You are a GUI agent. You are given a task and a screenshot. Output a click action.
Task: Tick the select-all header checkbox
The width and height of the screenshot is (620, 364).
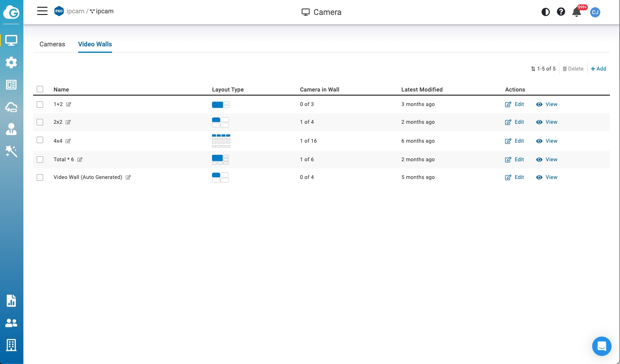pos(40,89)
